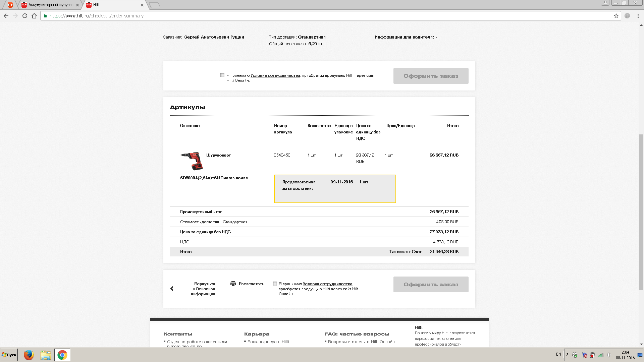The height and width of the screenshot is (362, 644).
Task: Expand hidden system tray icons
Action: (567, 355)
